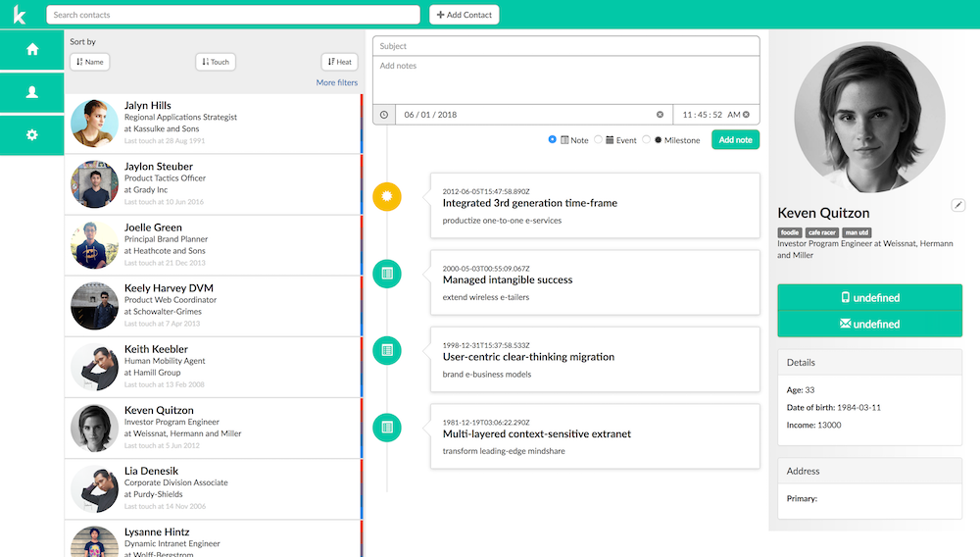980x557 pixels.
Task: Select contact Lia Denesik
Action: [213, 489]
